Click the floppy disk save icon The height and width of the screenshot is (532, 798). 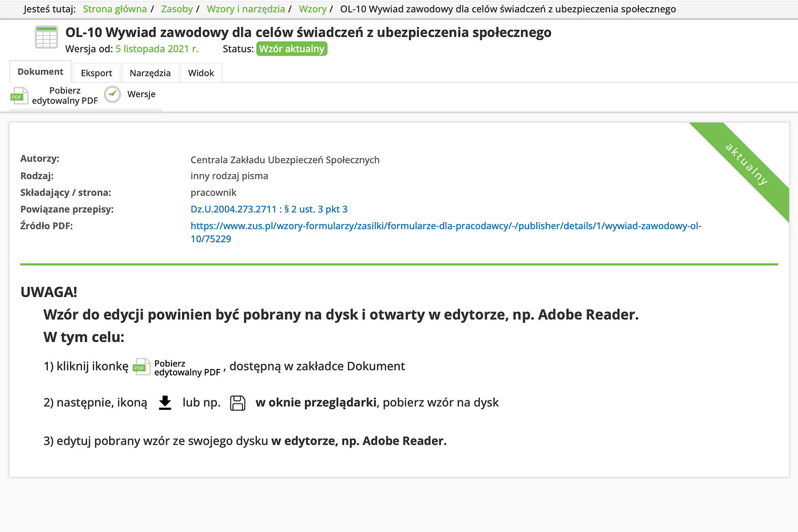238,403
